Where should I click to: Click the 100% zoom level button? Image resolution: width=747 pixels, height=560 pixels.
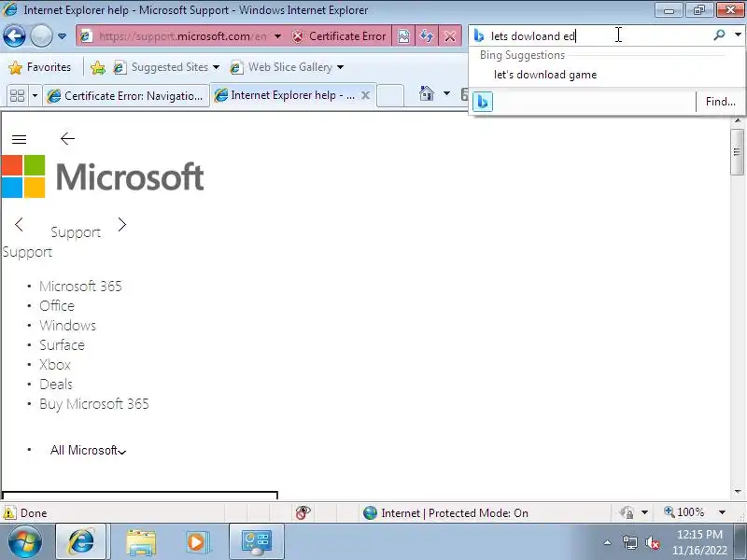684,512
